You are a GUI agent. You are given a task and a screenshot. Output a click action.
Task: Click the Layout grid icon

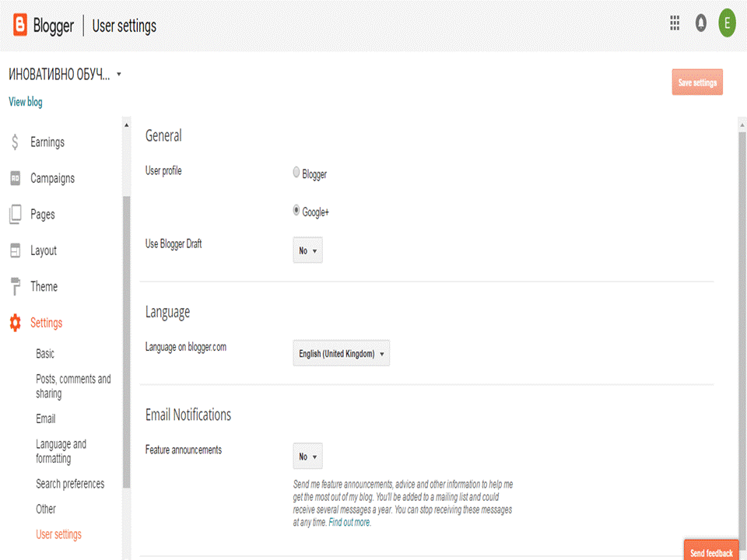click(x=16, y=250)
